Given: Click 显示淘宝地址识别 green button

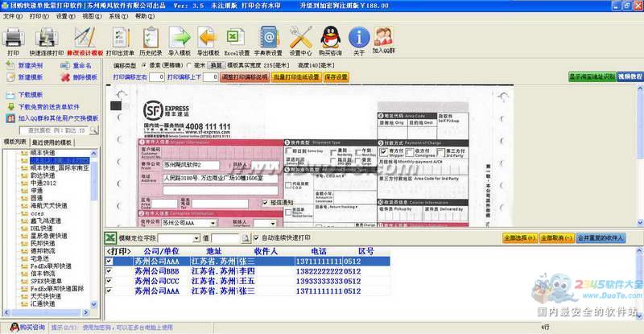Looking at the screenshot, I should [x=592, y=76].
